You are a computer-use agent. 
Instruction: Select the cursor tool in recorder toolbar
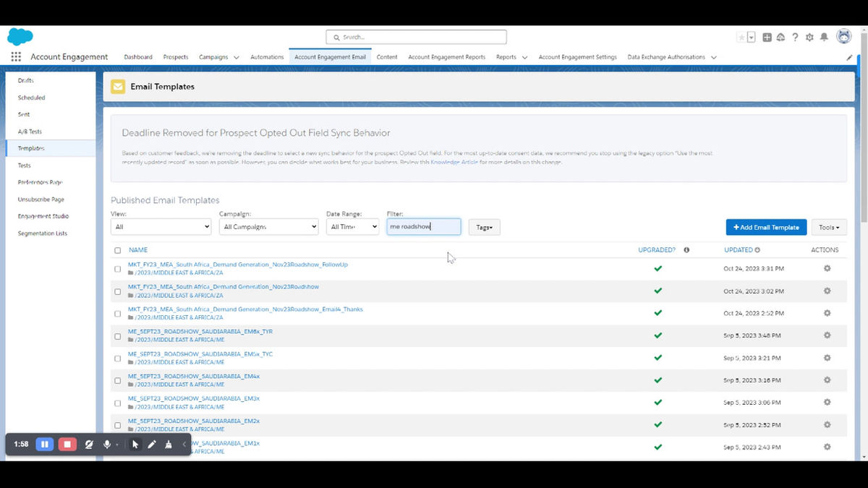pos(135,444)
